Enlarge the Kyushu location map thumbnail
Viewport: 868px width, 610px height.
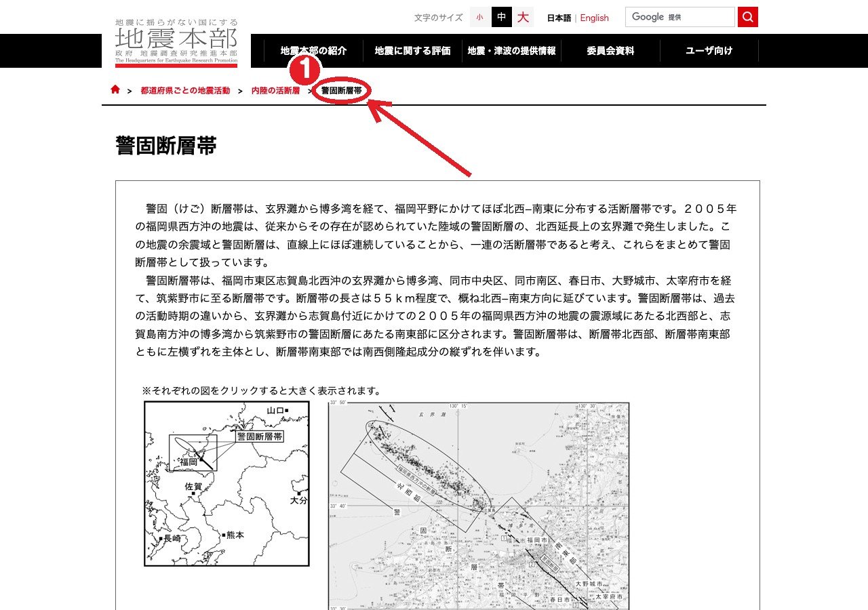point(226,483)
